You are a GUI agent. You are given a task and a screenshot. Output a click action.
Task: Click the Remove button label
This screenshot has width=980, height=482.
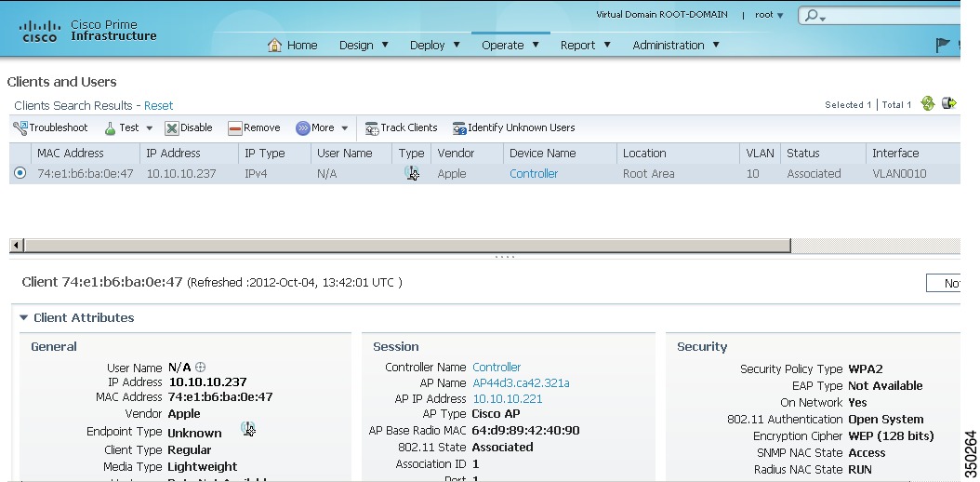point(262,127)
